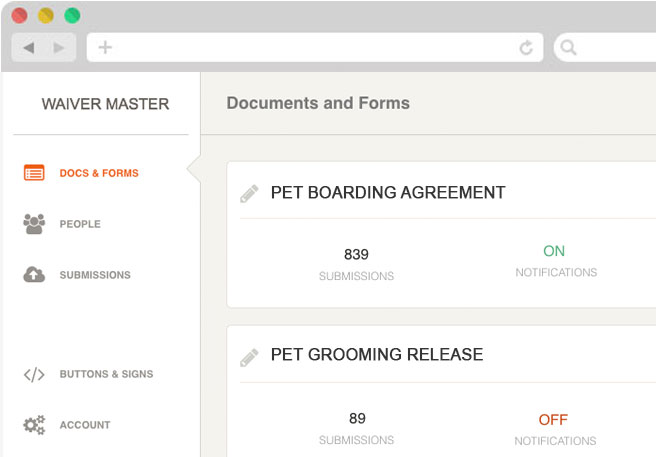Image resolution: width=656 pixels, height=457 pixels.
Task: Click the browser reload icon
Action: pyautogui.click(x=526, y=47)
